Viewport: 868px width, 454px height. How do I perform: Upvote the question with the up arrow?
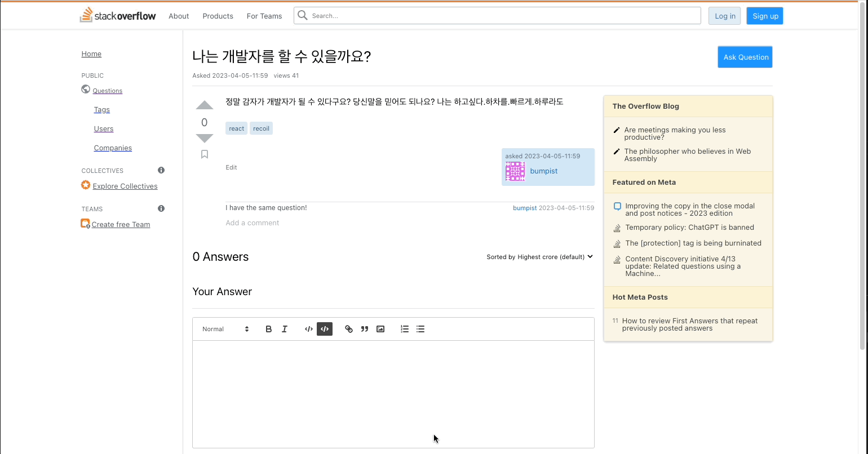tap(205, 105)
